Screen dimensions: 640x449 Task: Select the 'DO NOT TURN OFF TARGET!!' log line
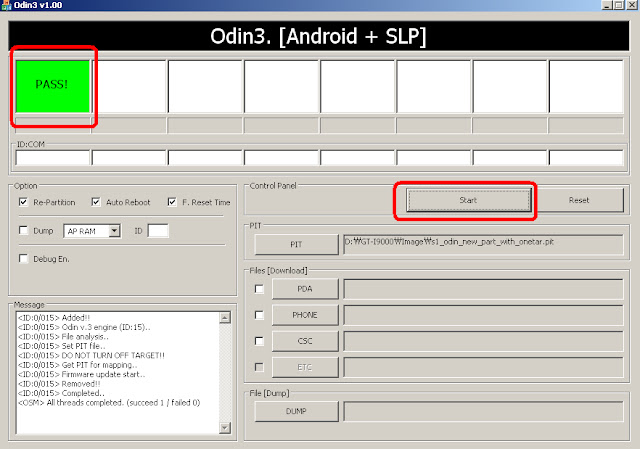tap(91, 355)
